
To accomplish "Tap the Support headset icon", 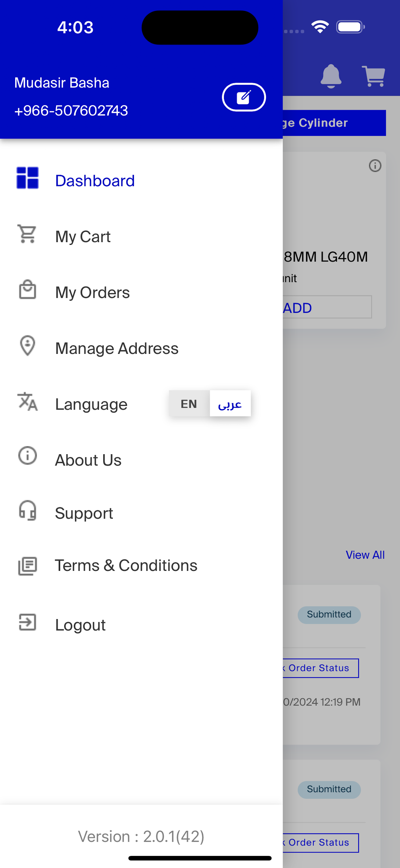I will tap(27, 510).
